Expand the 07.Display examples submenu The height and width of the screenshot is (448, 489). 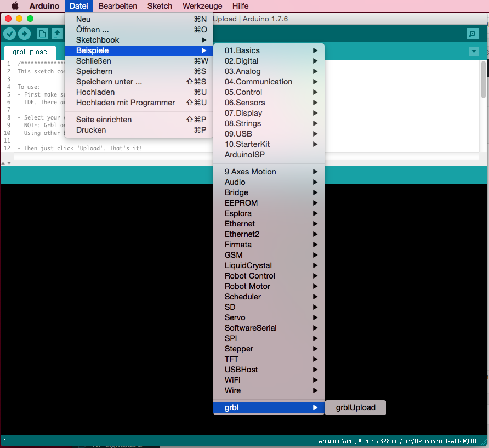click(x=269, y=113)
